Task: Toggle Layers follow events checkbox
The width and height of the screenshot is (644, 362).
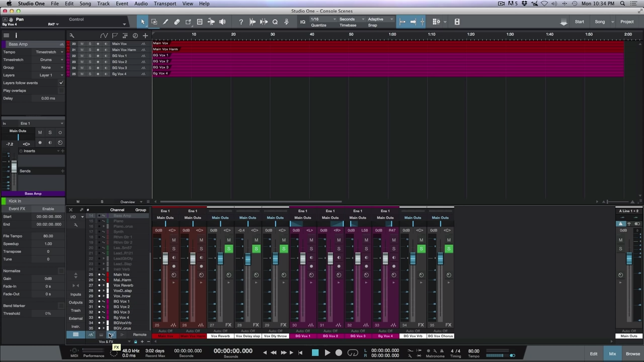Action: [x=61, y=83]
